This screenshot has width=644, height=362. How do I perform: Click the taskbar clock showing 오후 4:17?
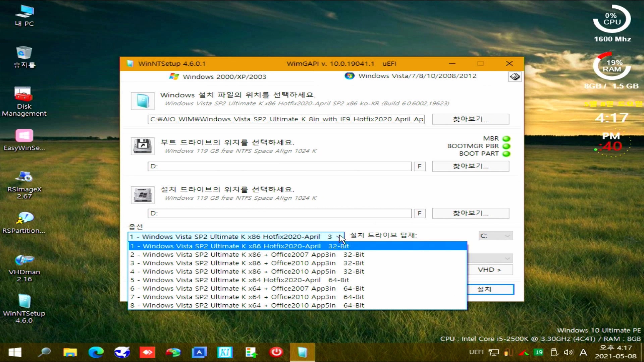pos(615,352)
